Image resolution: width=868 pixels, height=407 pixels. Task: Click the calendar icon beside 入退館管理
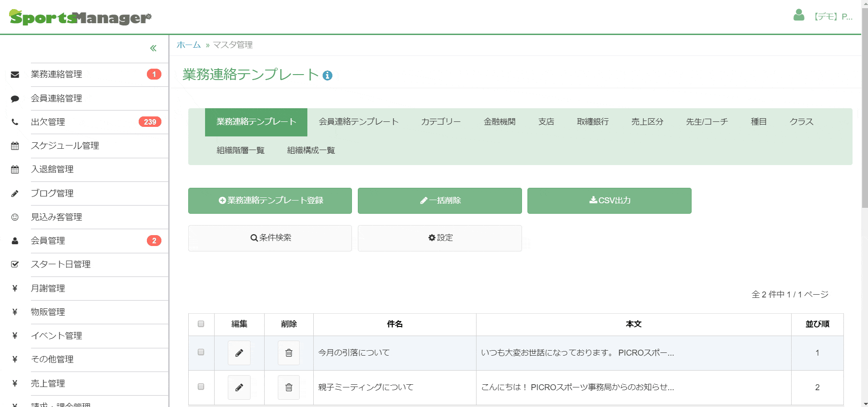pyautogui.click(x=15, y=170)
